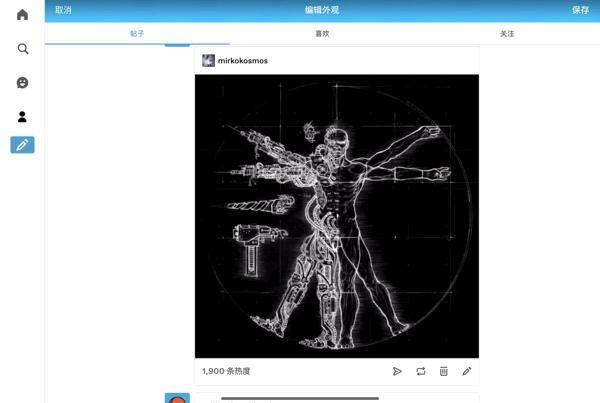Open the mirkokosmos blog name link

coord(243,60)
